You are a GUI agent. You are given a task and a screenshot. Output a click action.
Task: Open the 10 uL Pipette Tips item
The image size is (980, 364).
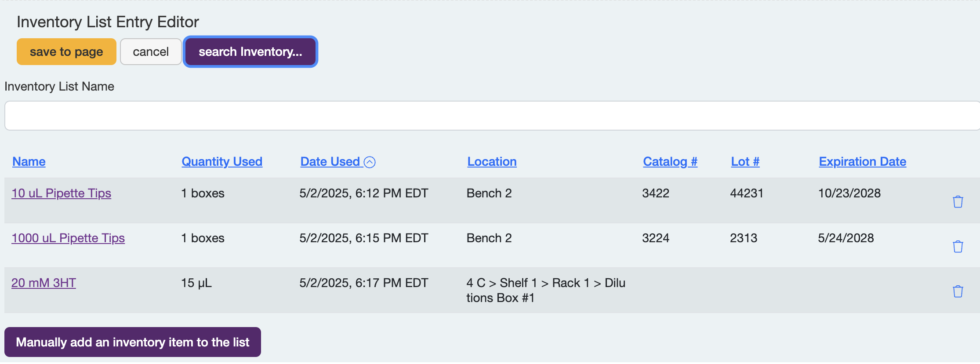click(61, 193)
